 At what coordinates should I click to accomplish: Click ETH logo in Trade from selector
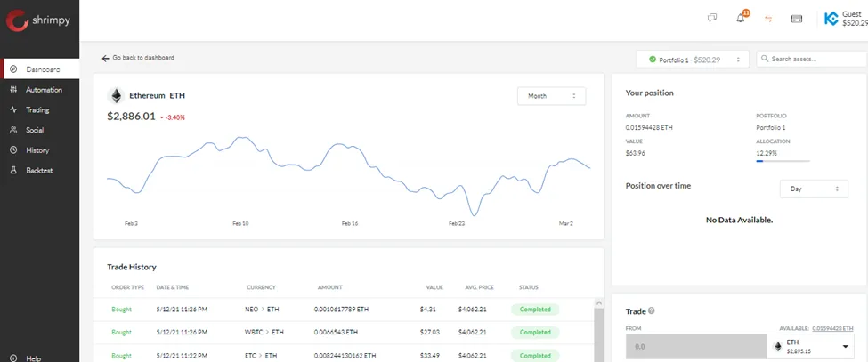pyautogui.click(x=778, y=347)
